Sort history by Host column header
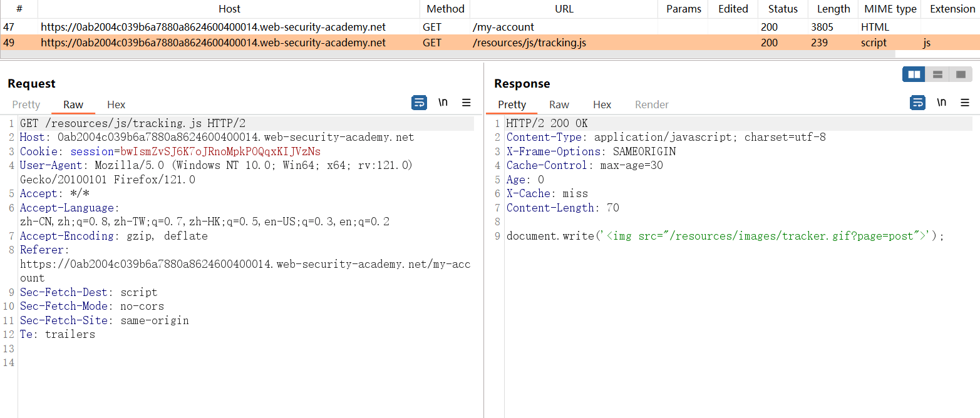The image size is (980, 418). (x=229, y=9)
